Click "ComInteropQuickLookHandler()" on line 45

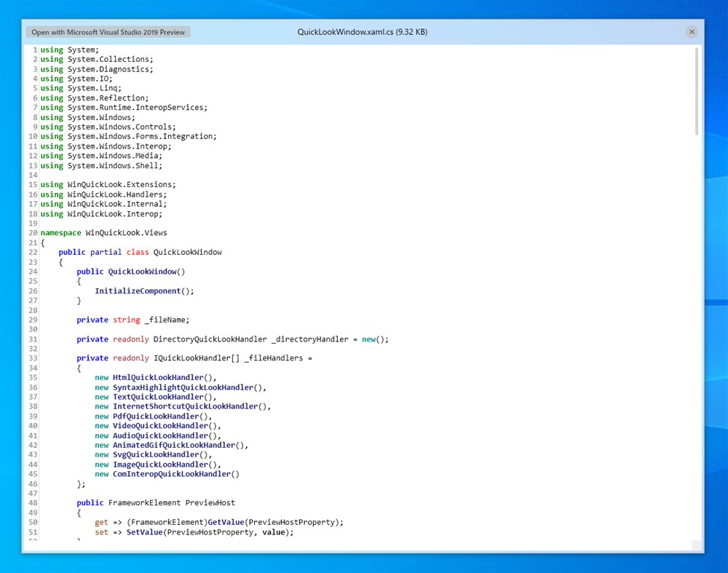(175, 473)
